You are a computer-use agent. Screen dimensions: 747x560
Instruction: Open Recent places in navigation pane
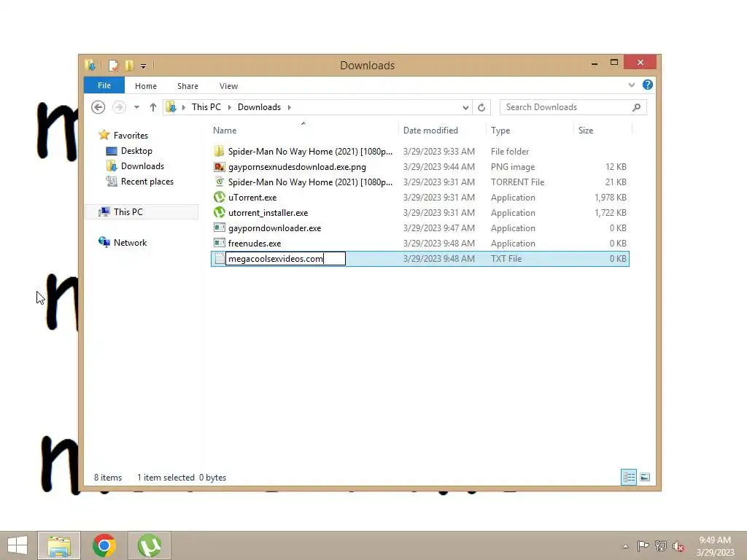coord(147,182)
